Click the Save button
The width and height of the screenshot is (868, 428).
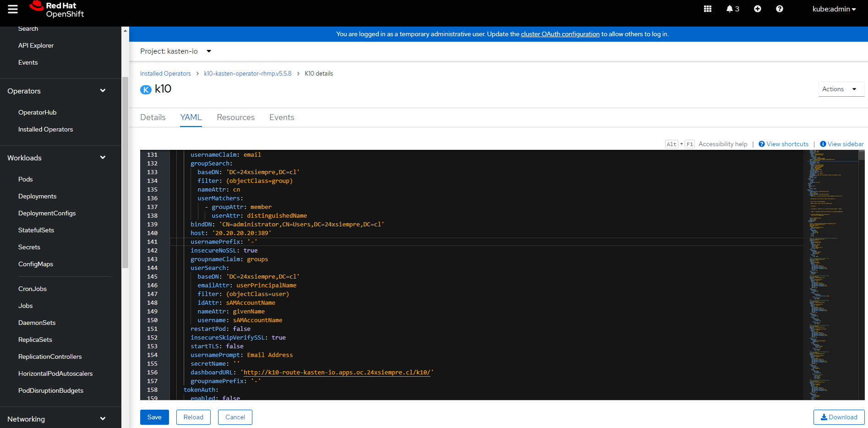[x=154, y=417]
